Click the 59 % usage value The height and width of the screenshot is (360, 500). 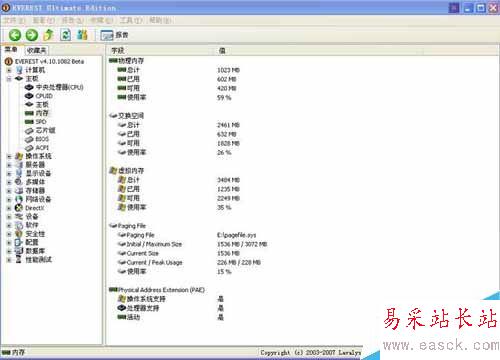(x=224, y=98)
